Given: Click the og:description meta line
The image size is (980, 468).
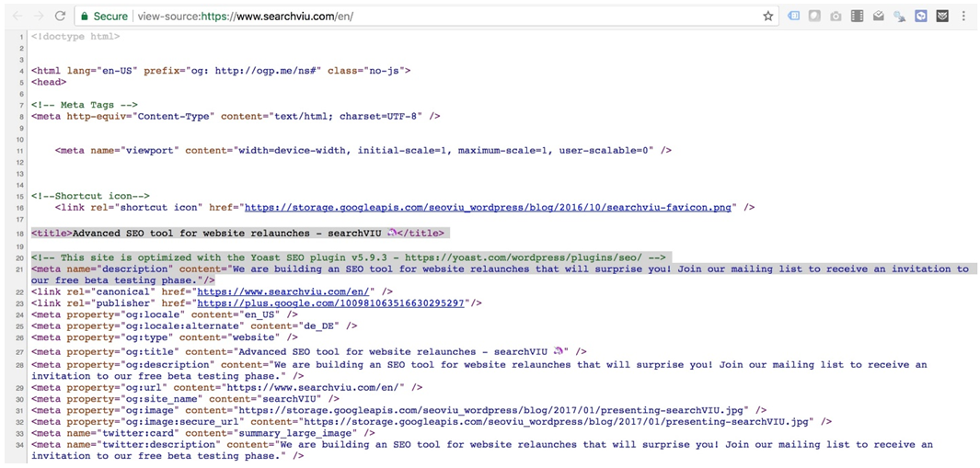Looking at the screenshot, I should pos(479,371).
